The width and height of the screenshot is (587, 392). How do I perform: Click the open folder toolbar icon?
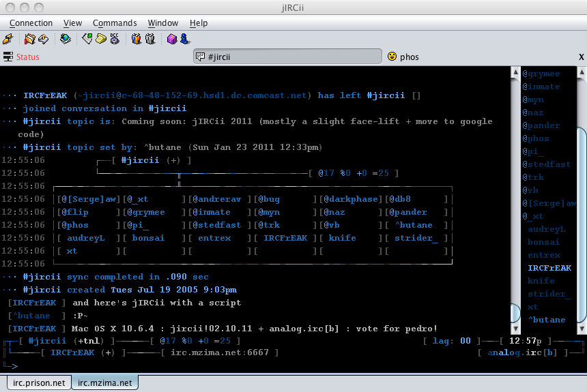point(29,39)
